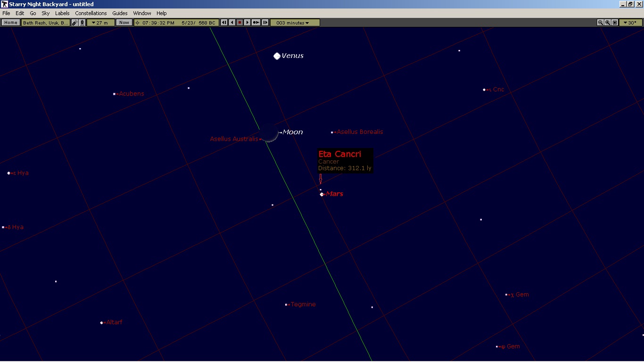
Task: Run time forward with play button
Action: (x=247, y=22)
